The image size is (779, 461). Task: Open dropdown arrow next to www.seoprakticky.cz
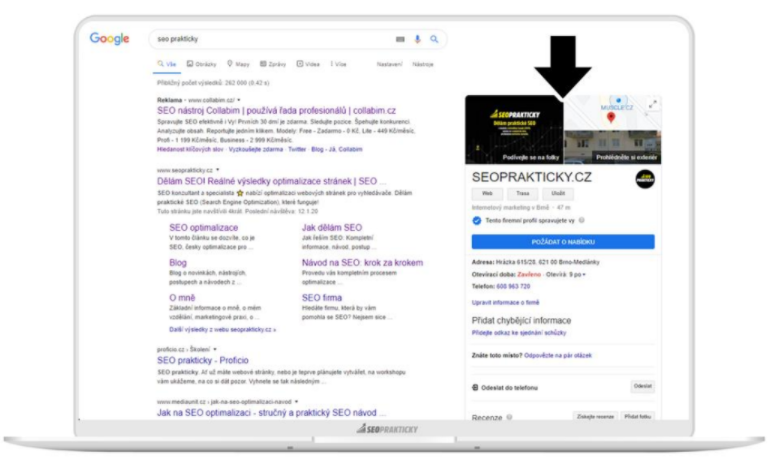218,170
